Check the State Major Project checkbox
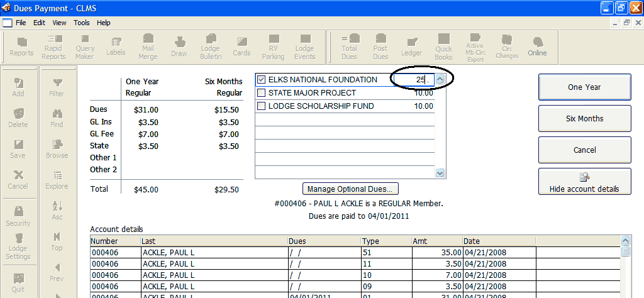Image resolution: width=644 pixels, height=298 pixels. pos(262,93)
